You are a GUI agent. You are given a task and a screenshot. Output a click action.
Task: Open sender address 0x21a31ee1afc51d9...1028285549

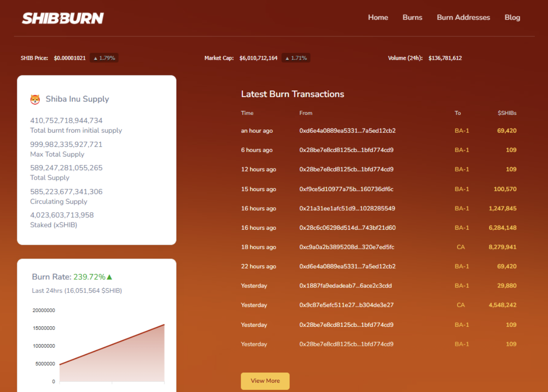tap(347, 208)
